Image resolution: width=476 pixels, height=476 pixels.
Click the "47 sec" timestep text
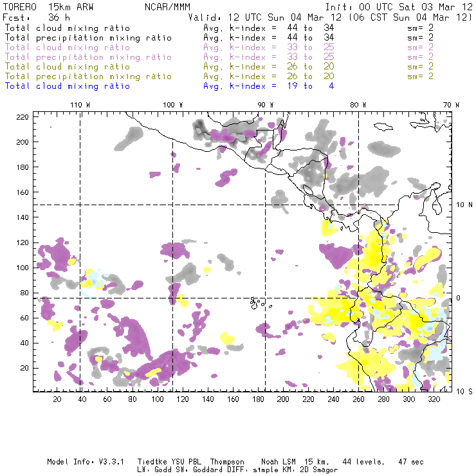pyautogui.click(x=411, y=462)
